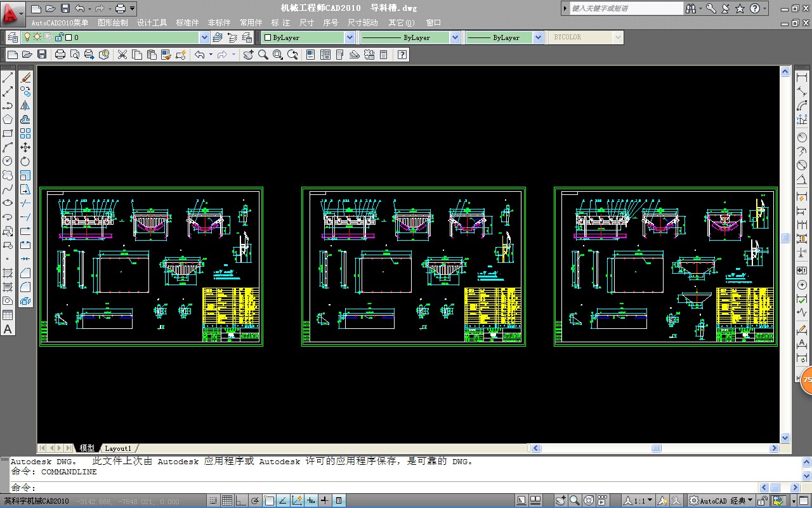Select the Mirror modify tool

pyautogui.click(x=25, y=105)
